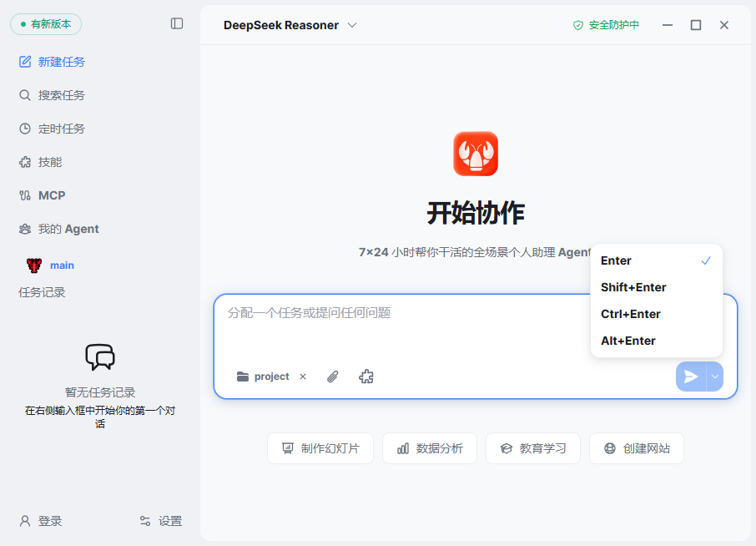Click the Make slides (制作幻灯片) suggestion
The width and height of the screenshot is (756, 546).
(320, 448)
